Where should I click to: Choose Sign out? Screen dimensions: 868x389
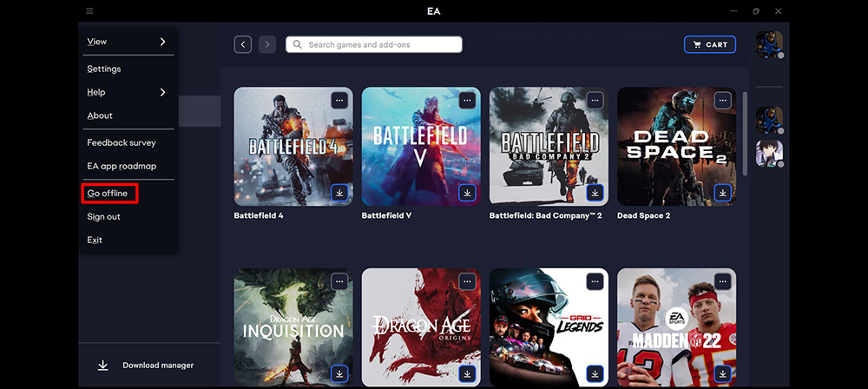tap(103, 217)
